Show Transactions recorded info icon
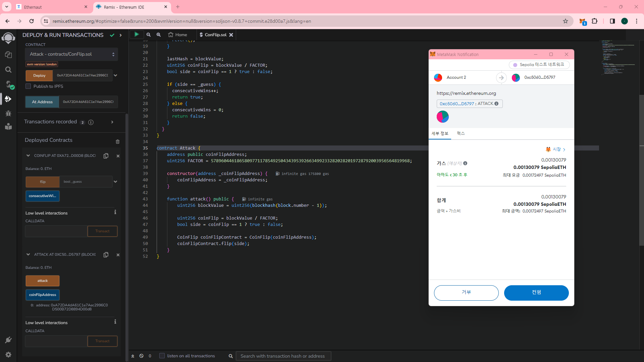Viewport: 644px width, 362px height. [x=91, y=122]
